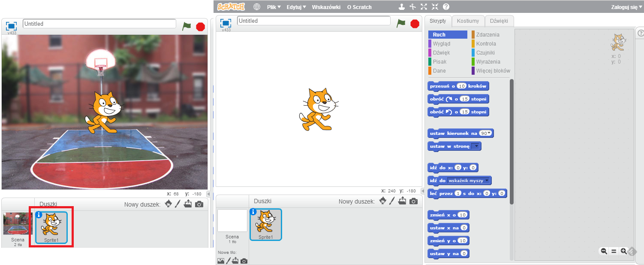Switch to the Kostiumy tab
644x265 pixels.
point(468,21)
